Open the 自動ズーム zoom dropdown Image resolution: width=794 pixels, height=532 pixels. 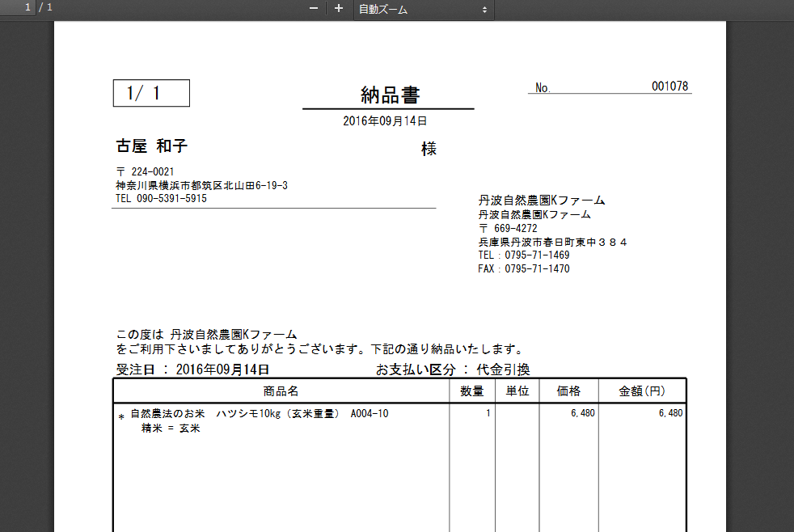click(424, 9)
